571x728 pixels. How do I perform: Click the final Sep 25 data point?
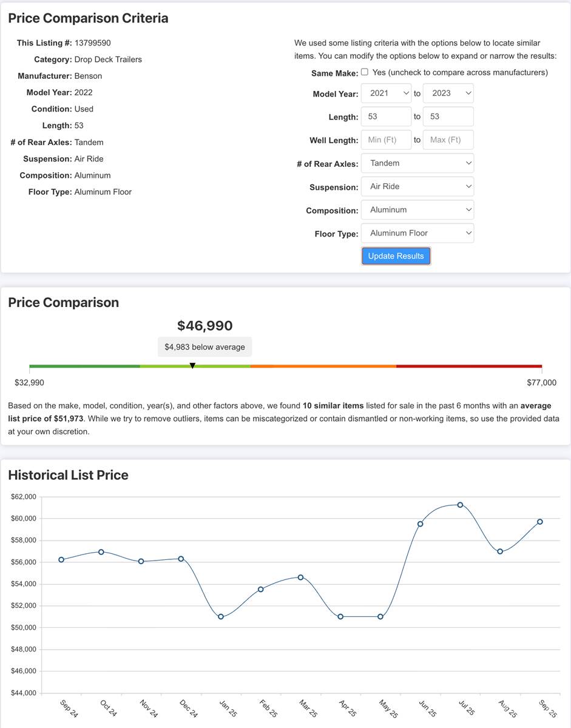(x=539, y=522)
